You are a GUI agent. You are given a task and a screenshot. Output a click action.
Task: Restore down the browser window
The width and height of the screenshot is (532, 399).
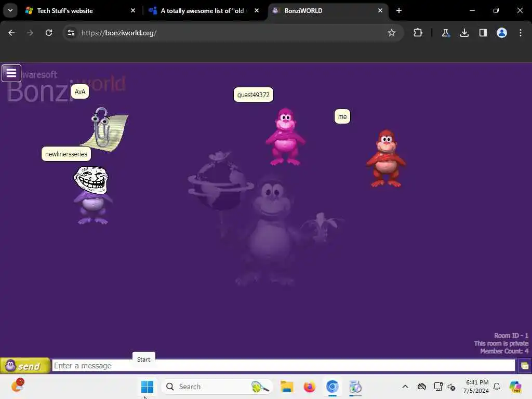pyautogui.click(x=496, y=11)
